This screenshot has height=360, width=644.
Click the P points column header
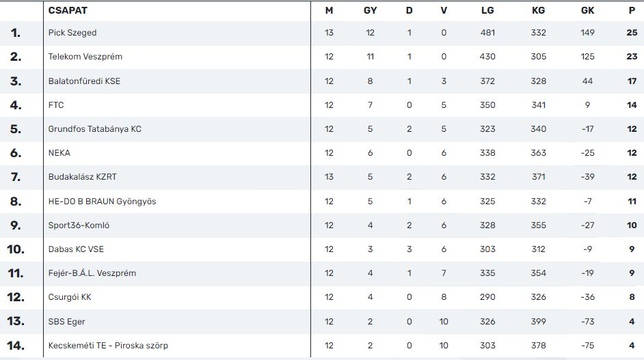click(632, 11)
